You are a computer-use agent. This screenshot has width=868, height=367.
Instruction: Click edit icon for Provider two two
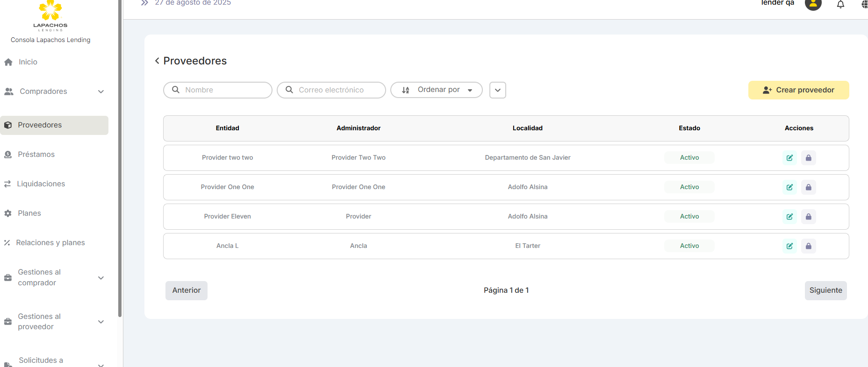[789, 158]
